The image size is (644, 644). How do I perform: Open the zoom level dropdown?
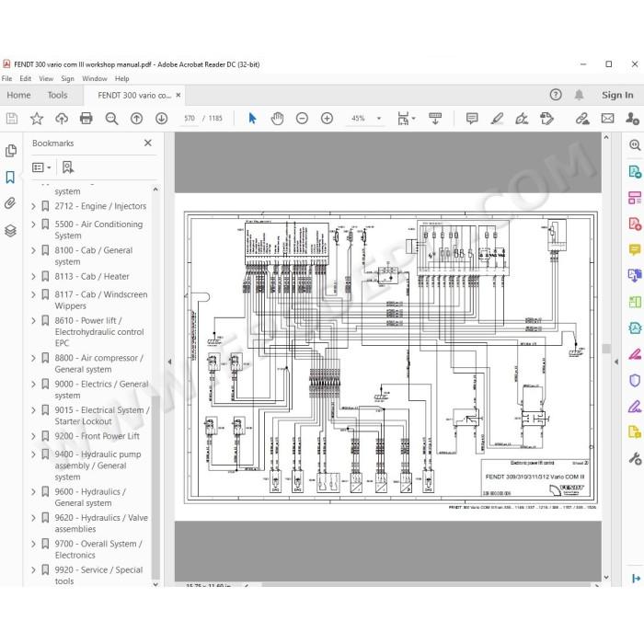pos(379,119)
